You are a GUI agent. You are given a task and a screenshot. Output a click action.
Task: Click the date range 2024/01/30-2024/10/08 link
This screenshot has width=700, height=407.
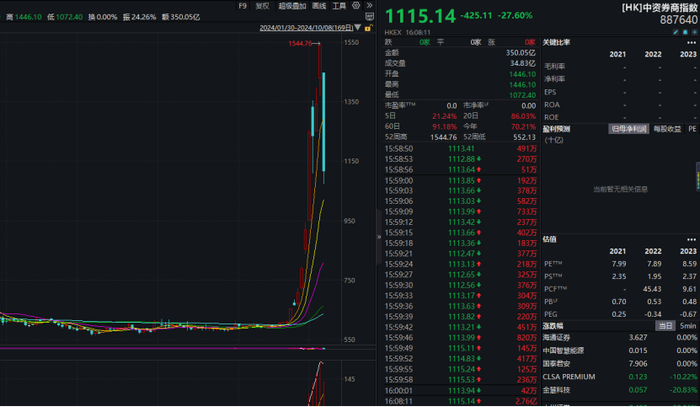pyautogui.click(x=306, y=28)
